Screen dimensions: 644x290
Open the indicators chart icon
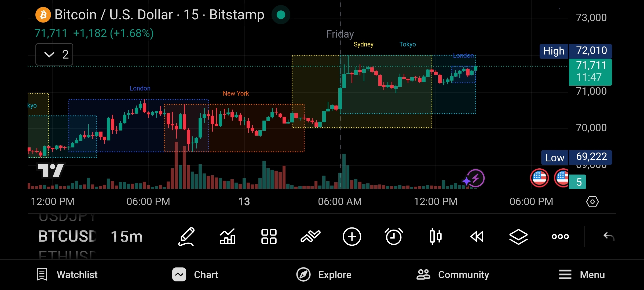[228, 237]
